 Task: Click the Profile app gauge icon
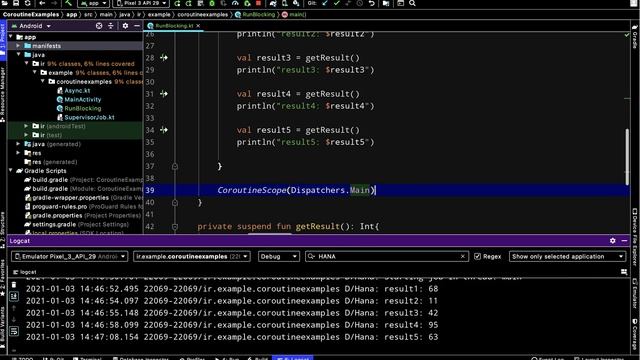pyautogui.click(x=235, y=3)
